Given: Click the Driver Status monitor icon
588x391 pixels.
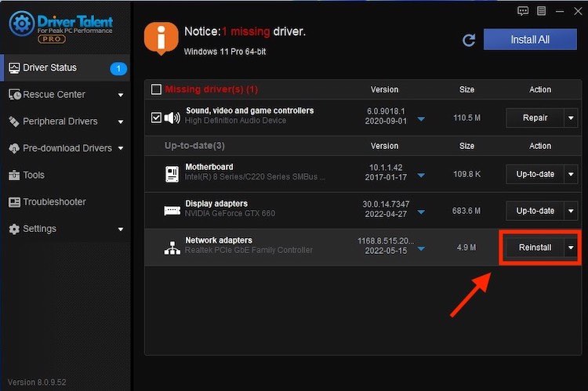Looking at the screenshot, I should 14,68.
